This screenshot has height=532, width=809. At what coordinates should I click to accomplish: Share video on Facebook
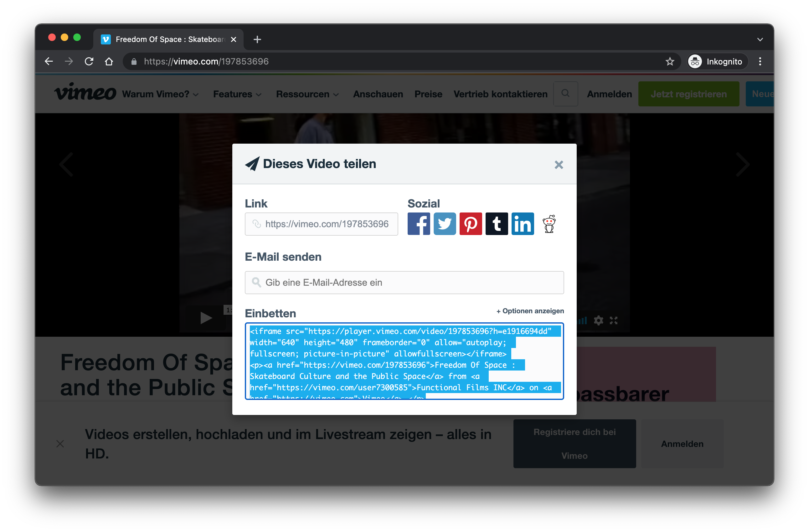[x=419, y=224]
